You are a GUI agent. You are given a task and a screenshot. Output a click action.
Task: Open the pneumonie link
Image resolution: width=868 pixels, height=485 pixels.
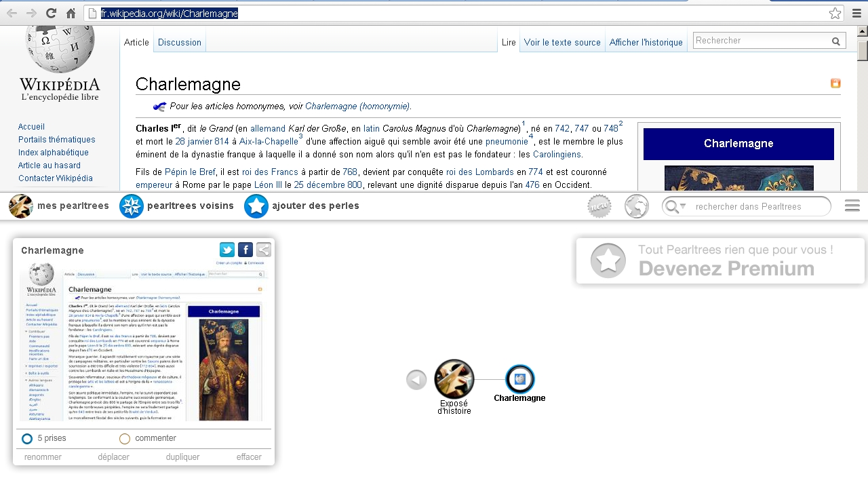pos(507,142)
